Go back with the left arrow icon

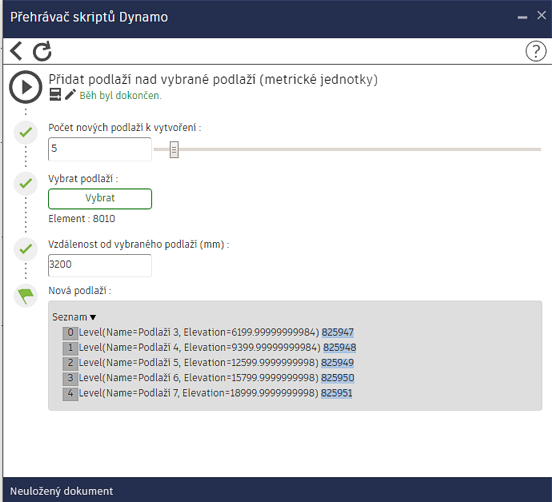16,51
